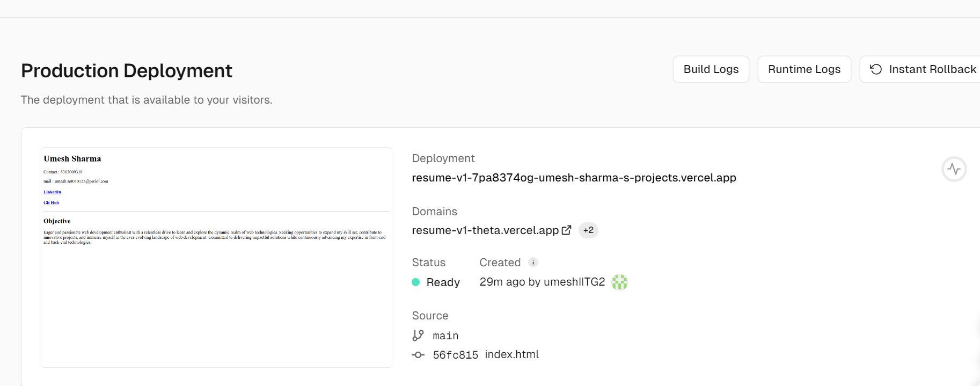
Task: Click the Ready status text
Action: pyautogui.click(x=443, y=282)
